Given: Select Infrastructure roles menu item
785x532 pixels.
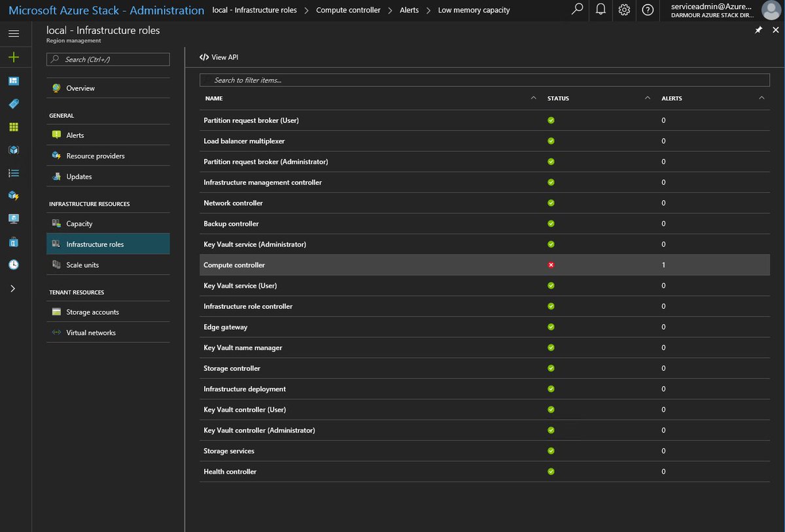Looking at the screenshot, I should pyautogui.click(x=108, y=244).
